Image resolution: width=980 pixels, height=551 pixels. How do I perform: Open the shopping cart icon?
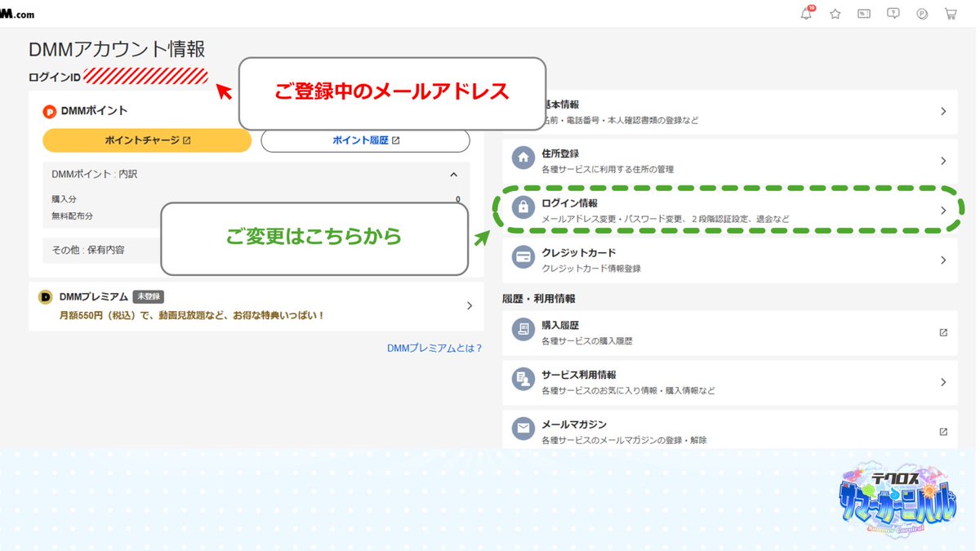(951, 14)
